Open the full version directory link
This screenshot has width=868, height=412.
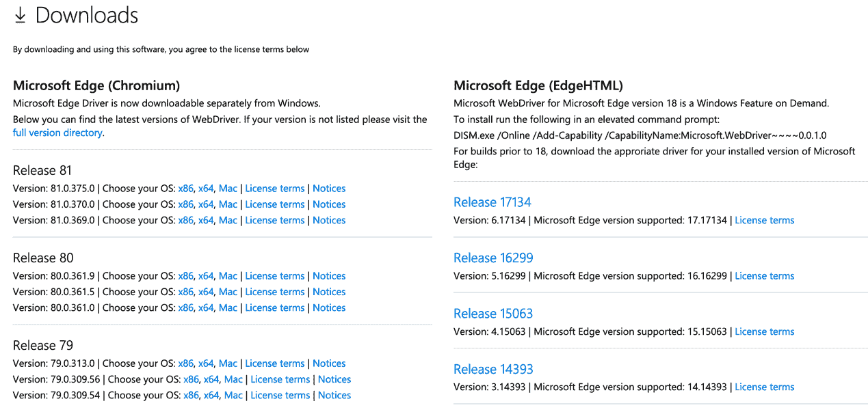57,133
